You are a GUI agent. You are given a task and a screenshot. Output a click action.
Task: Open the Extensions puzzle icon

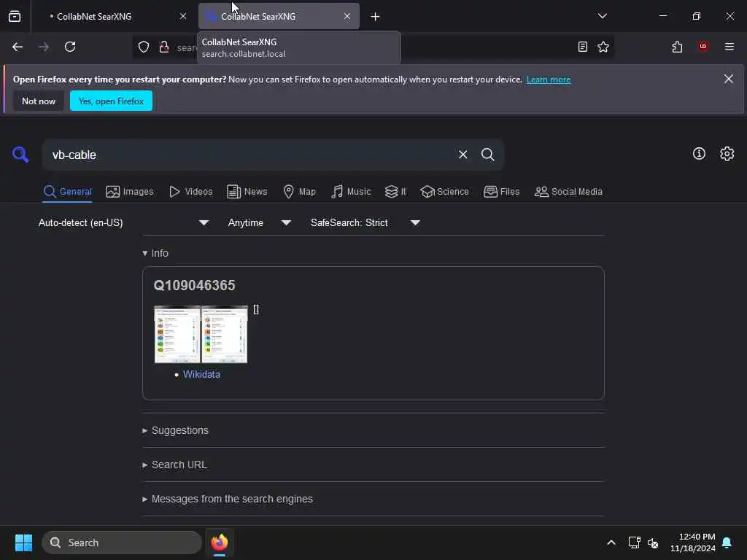677,47
